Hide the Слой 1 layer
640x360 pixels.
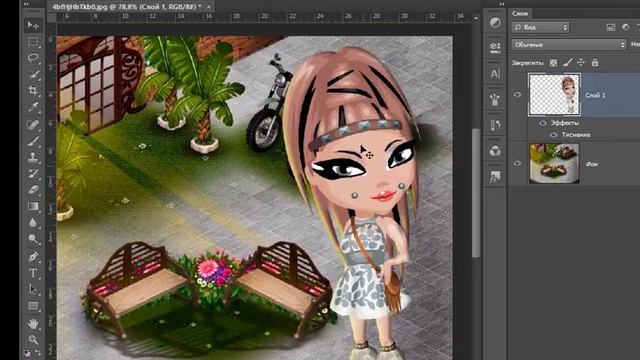(x=518, y=95)
